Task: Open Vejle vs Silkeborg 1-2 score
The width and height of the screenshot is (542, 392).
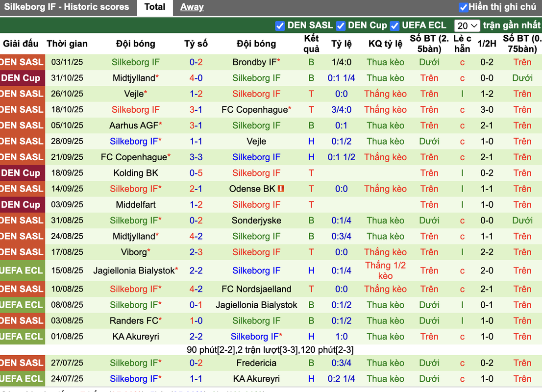Action: [196, 94]
